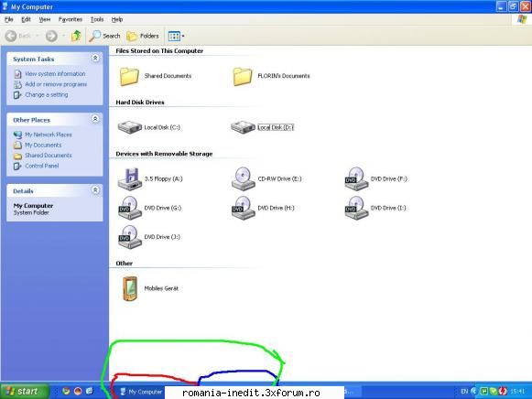Open Control Panel from Other Places
The height and width of the screenshot is (399, 532).
[42, 166]
